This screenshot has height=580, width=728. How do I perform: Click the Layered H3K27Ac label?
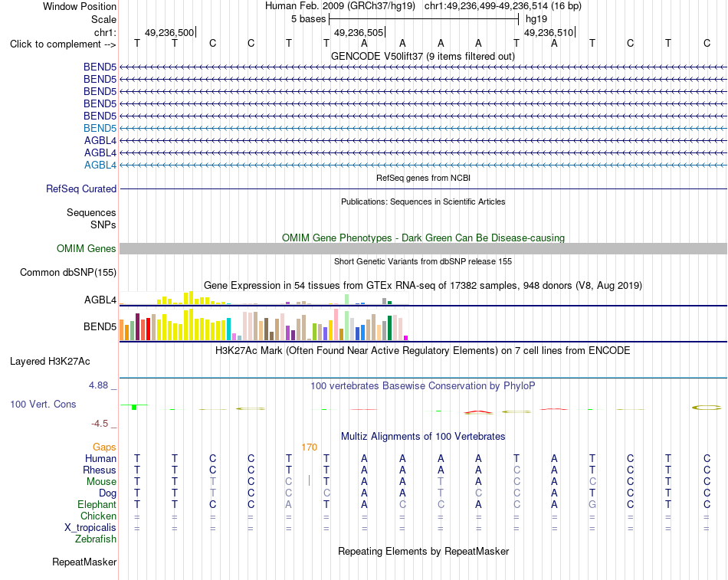pos(50,362)
